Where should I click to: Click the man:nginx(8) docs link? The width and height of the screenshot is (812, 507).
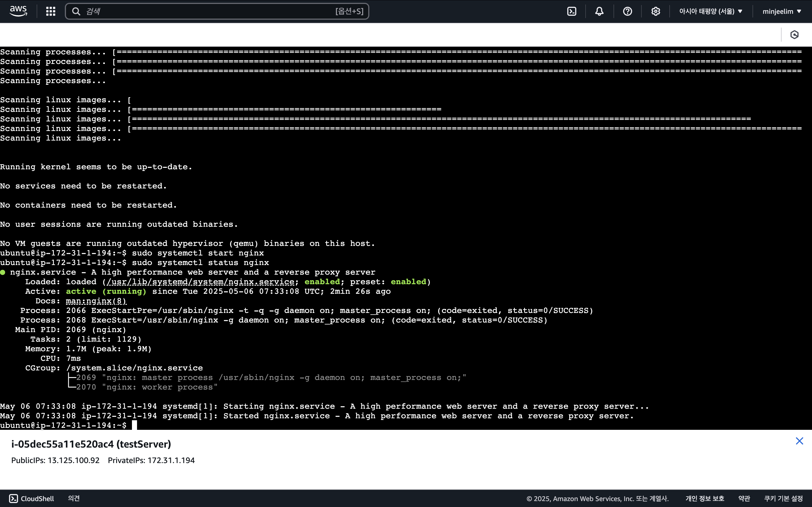coord(96,301)
